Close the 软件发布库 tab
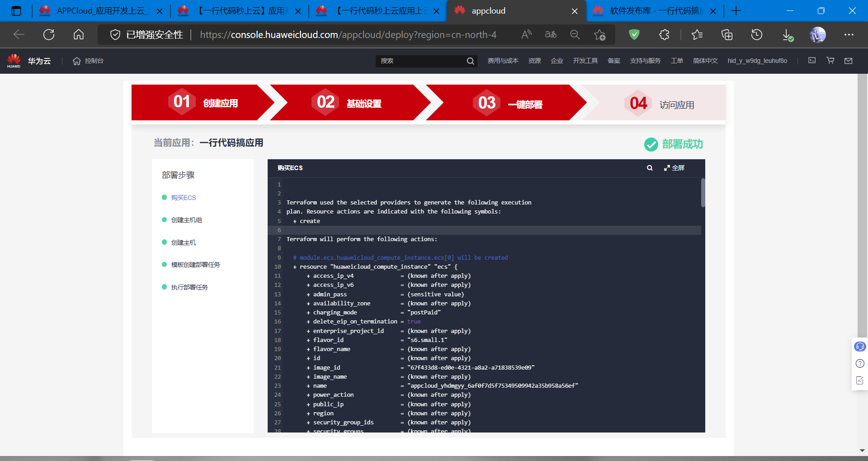Image resolution: width=868 pixels, height=461 pixels. pos(713,11)
